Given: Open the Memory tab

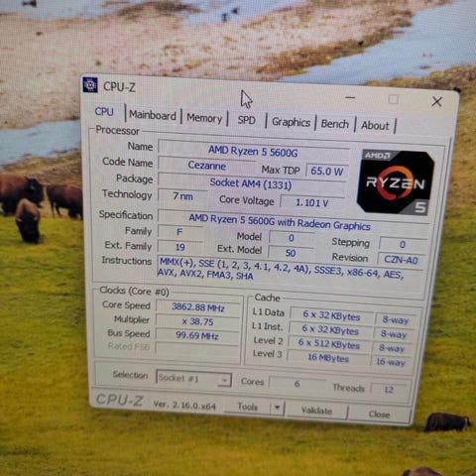Looking at the screenshot, I should (204, 118).
